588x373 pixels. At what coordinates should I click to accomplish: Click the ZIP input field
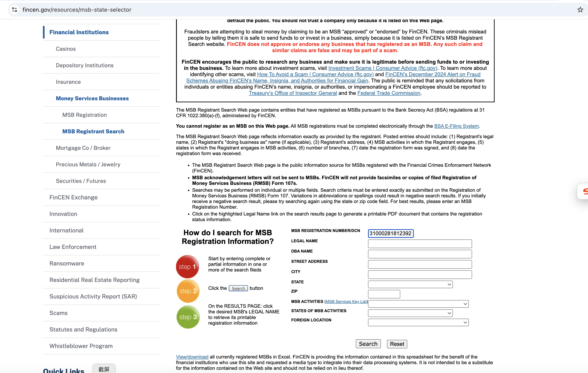[x=384, y=294]
